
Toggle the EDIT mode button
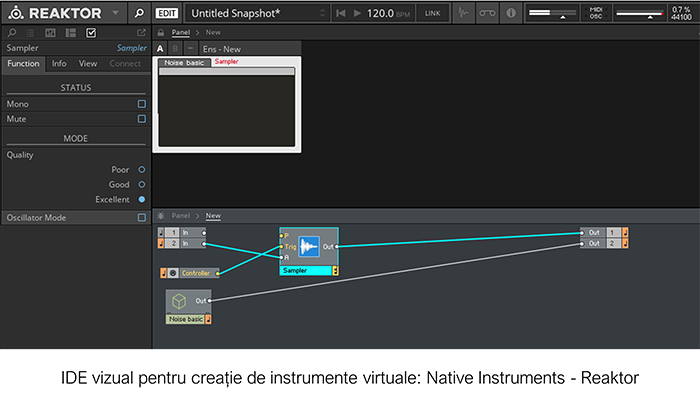pos(167,13)
